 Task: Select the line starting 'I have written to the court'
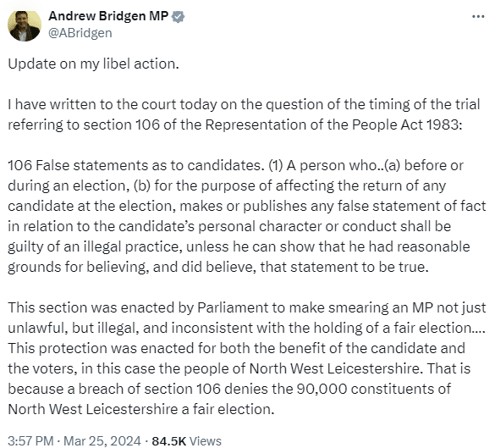244,104
